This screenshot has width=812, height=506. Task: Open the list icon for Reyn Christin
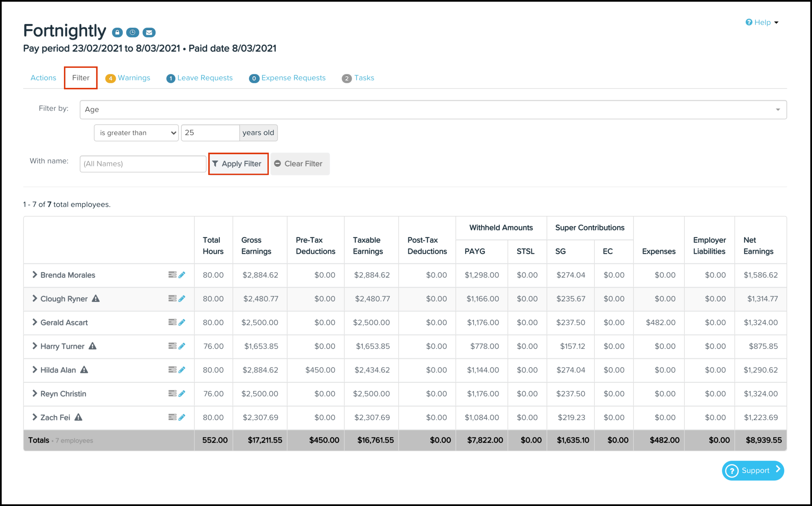(172, 393)
